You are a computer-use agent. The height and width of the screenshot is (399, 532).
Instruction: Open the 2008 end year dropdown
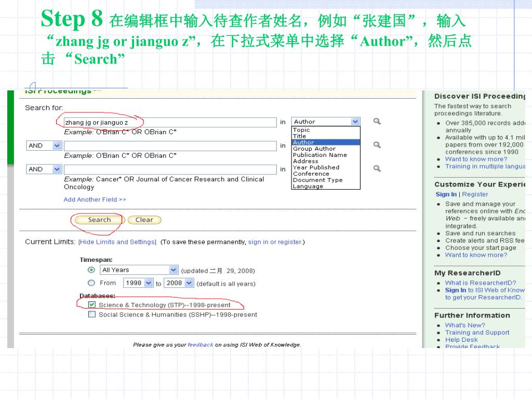pyautogui.click(x=189, y=283)
